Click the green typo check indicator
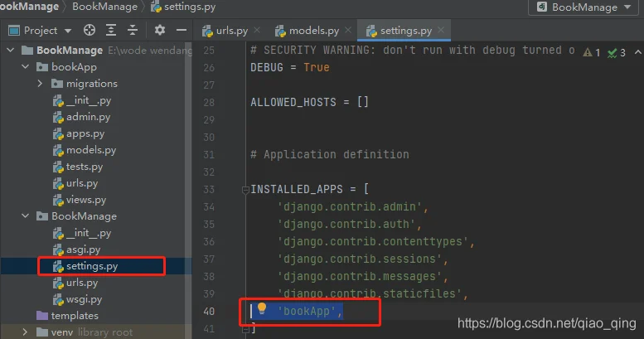The image size is (644, 339). tap(617, 52)
